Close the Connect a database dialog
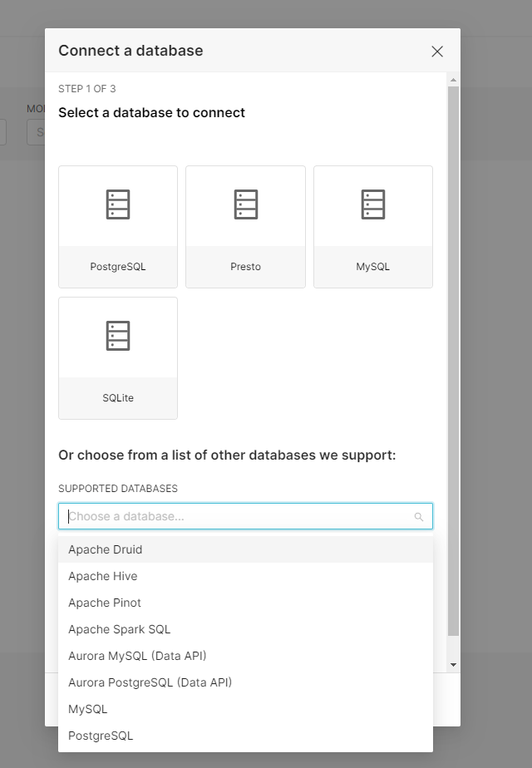This screenshot has width=532, height=768. click(x=437, y=52)
